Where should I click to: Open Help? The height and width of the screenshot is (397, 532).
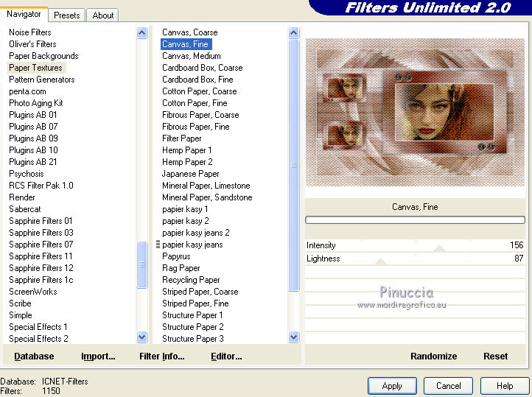pyautogui.click(x=505, y=386)
